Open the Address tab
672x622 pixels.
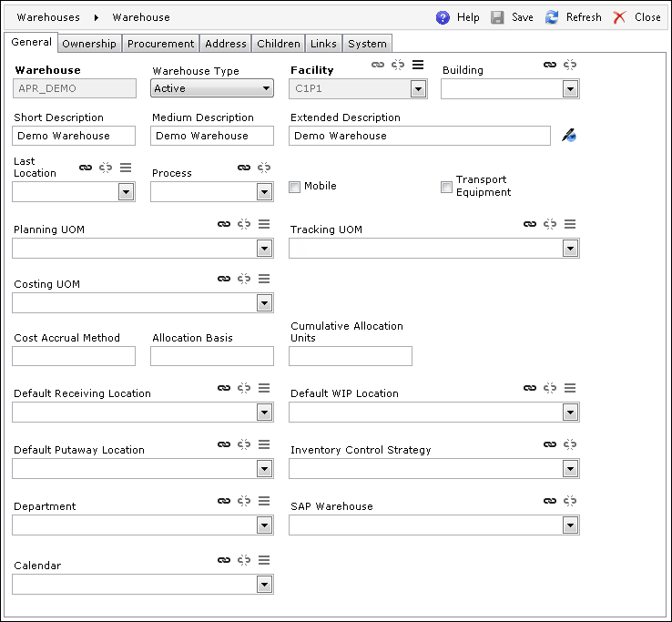pyautogui.click(x=226, y=44)
